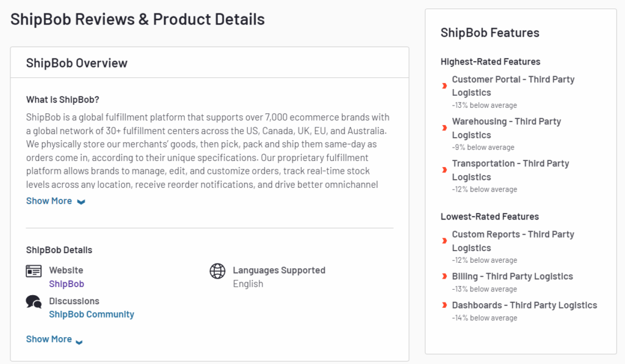Screen dimensions: 625x364
Task: Open the ShipBob website link
Action: point(66,284)
